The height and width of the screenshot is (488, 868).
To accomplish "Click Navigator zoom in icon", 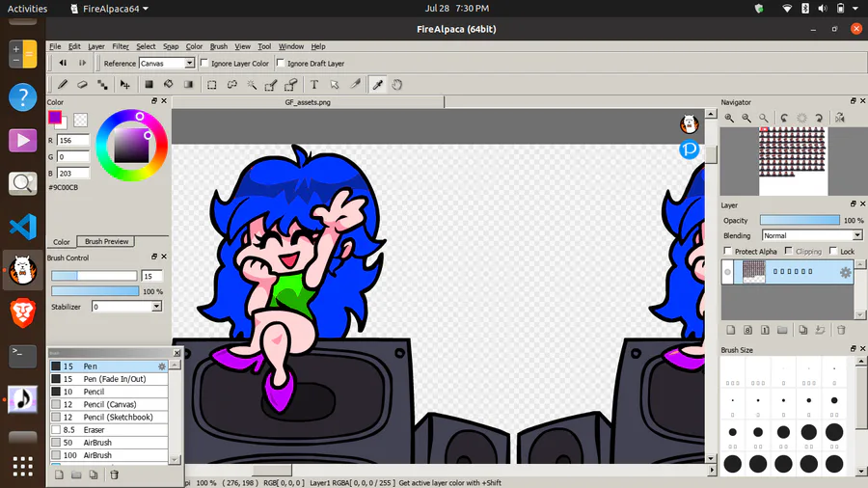I will 729,118.
